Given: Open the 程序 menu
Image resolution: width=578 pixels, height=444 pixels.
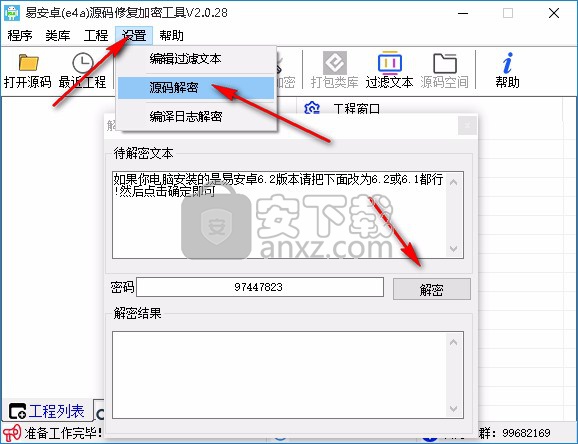Looking at the screenshot, I should [20, 36].
